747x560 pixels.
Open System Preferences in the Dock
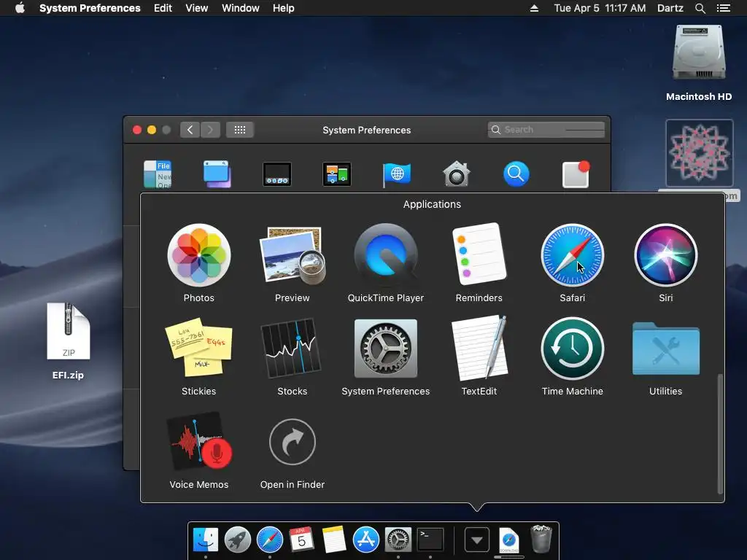pos(398,540)
